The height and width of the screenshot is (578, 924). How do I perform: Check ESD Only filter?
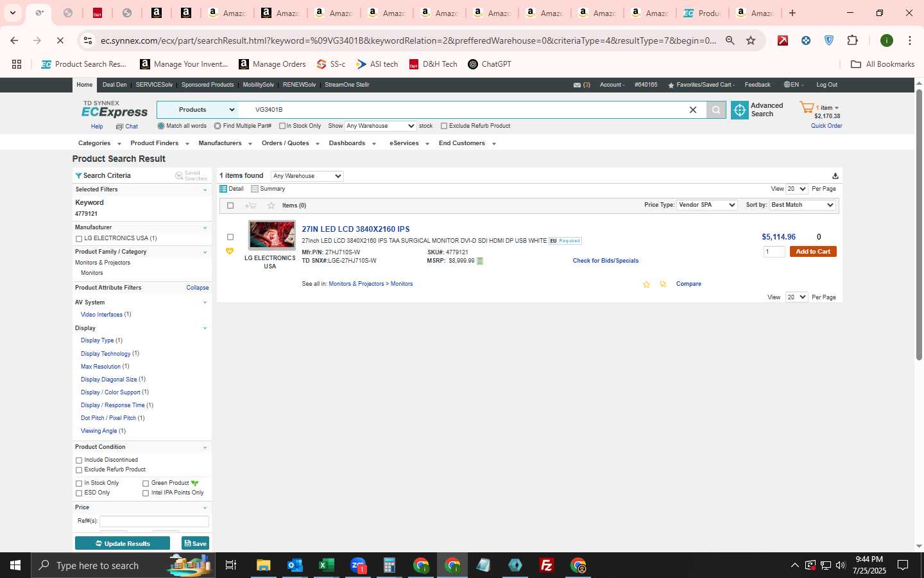click(x=79, y=493)
